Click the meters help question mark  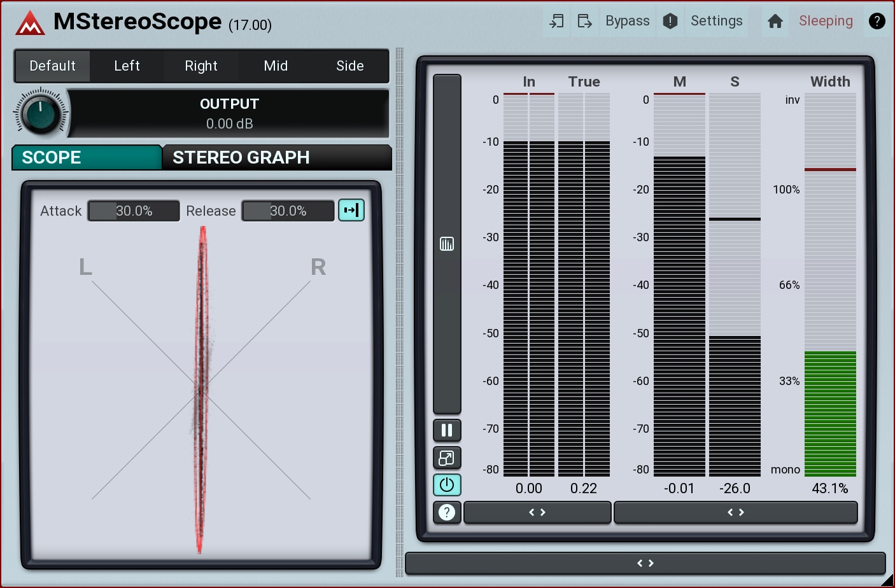pyautogui.click(x=447, y=512)
